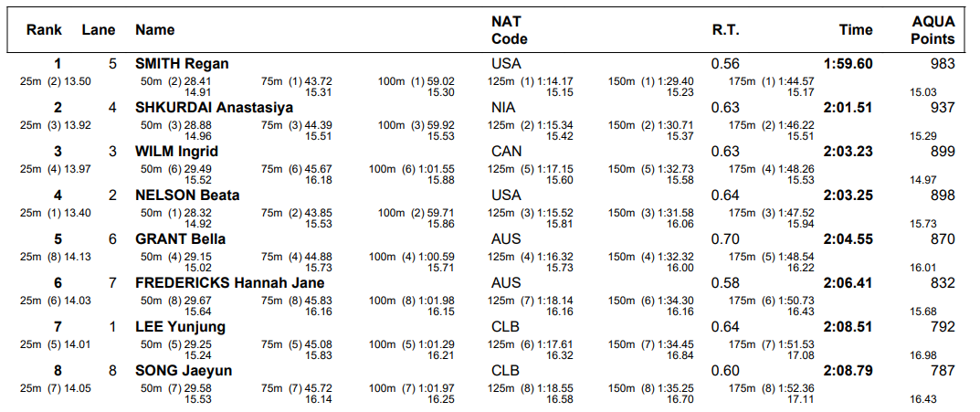Viewport: 980px width, 412px height.
Task: Select swimmer name SMITH Regan
Action: pyautogui.click(x=182, y=64)
